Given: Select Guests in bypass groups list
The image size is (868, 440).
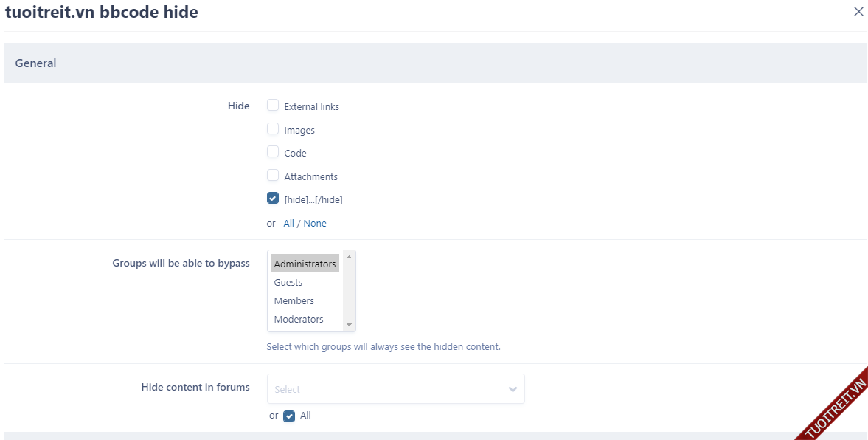Looking at the screenshot, I should coord(288,283).
